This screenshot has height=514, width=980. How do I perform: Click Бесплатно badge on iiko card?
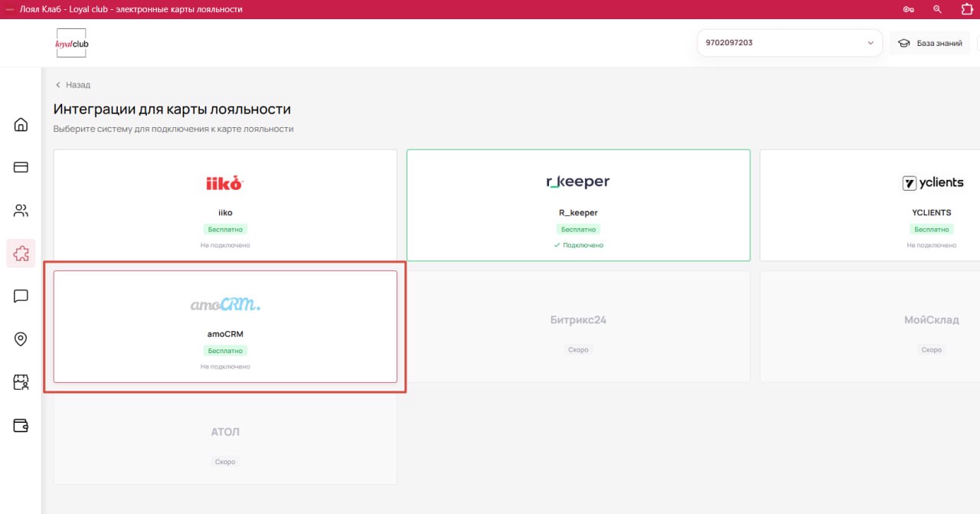click(225, 229)
